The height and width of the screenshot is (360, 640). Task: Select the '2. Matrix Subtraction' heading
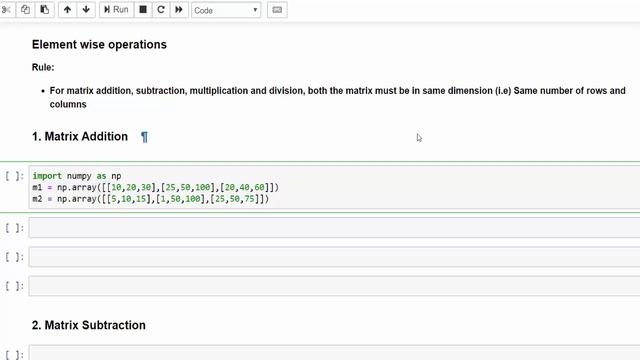[89, 325]
